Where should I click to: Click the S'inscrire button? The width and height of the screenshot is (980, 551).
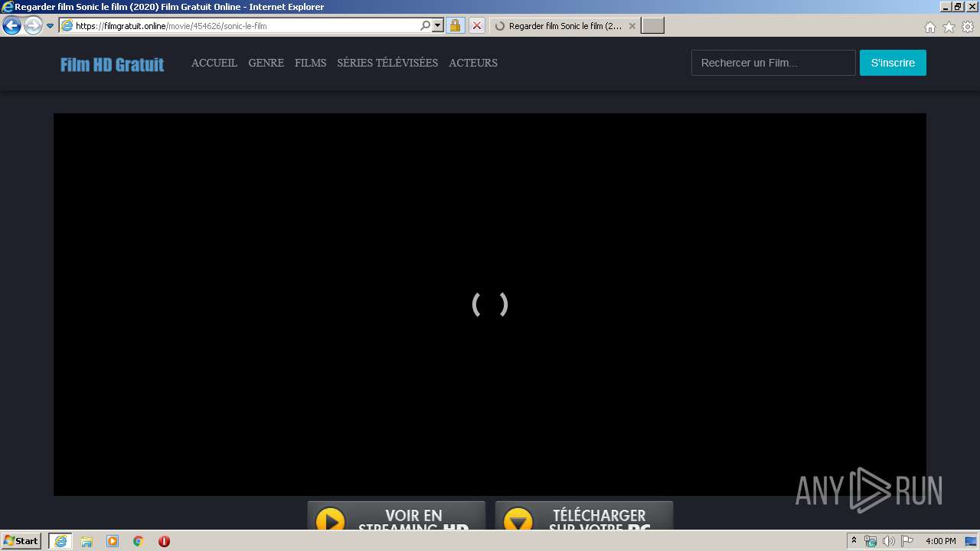(893, 63)
